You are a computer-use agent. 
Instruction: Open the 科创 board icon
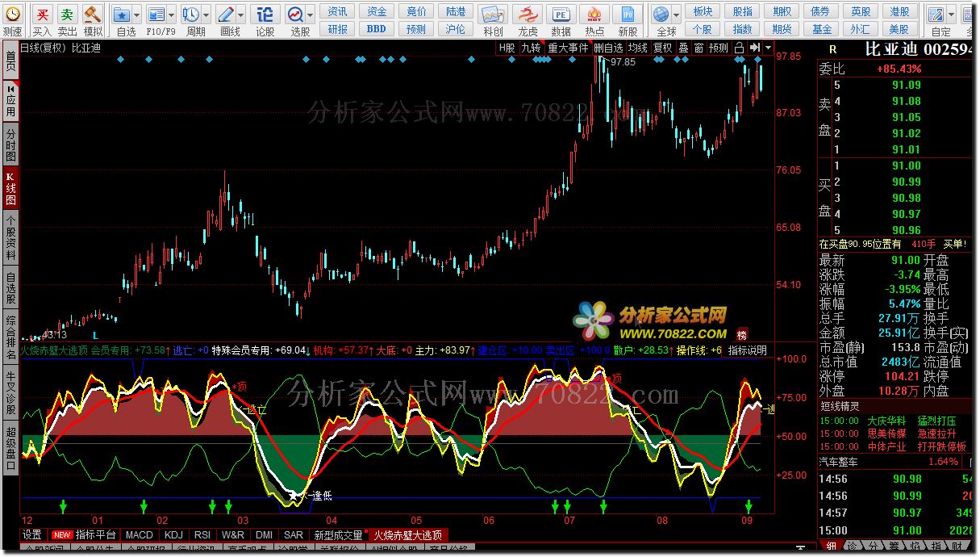(493, 15)
